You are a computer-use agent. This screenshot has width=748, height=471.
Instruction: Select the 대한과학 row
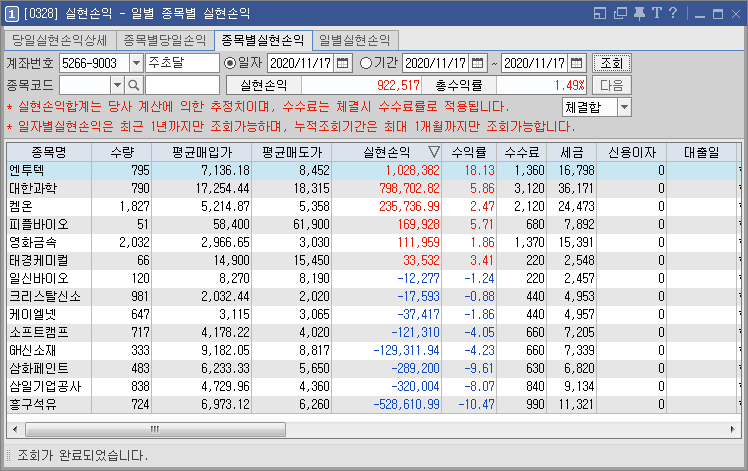tap(372, 188)
